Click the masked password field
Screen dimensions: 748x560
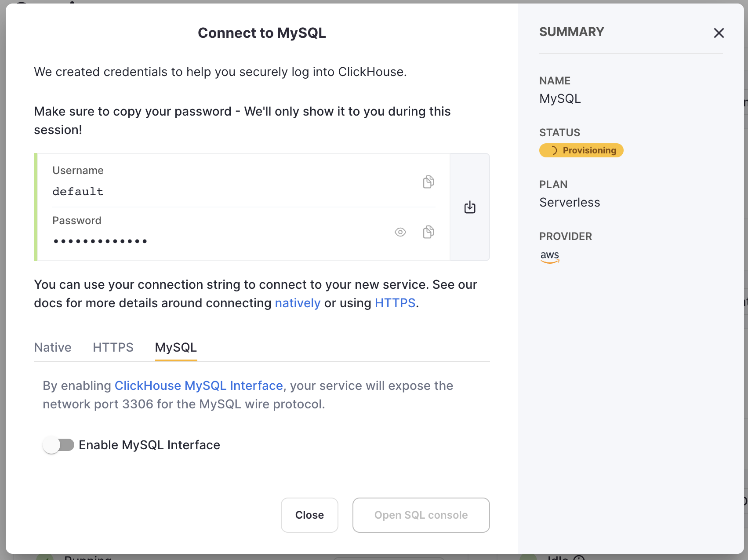pyautogui.click(x=100, y=241)
